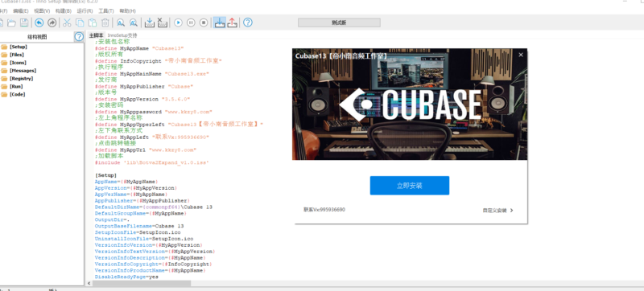Switch to the 主脚本 tab

(96, 35)
